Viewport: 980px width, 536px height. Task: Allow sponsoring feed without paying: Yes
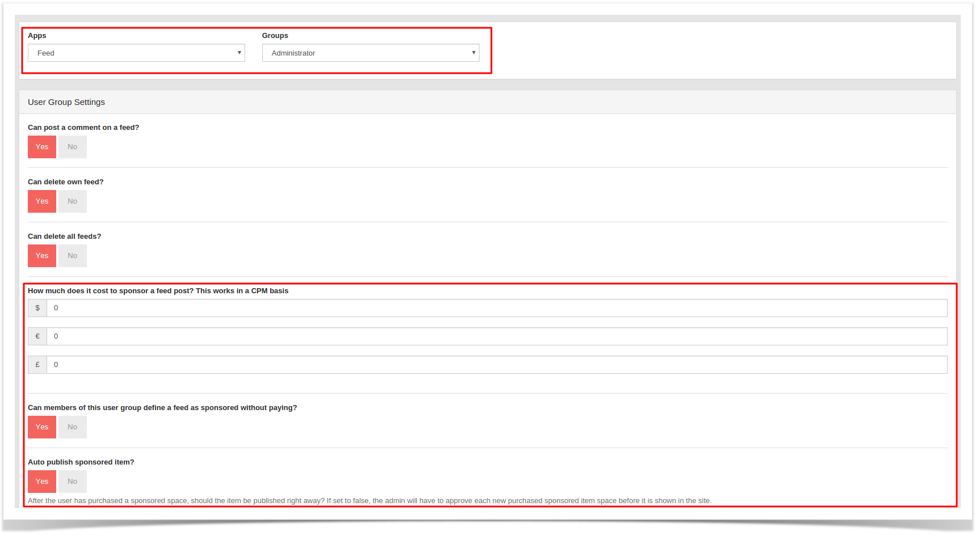[42, 427]
